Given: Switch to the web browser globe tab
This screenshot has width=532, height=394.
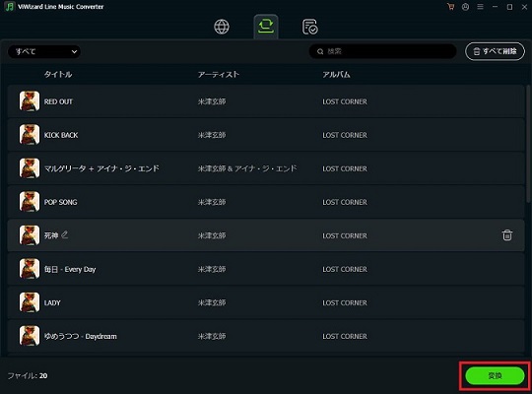Looking at the screenshot, I should (222, 27).
